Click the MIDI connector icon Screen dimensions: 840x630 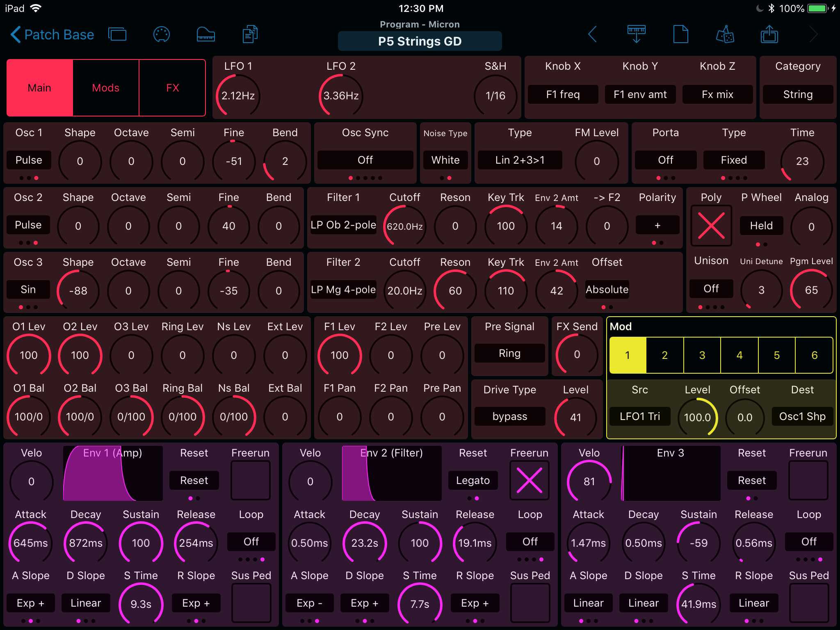pos(161,34)
